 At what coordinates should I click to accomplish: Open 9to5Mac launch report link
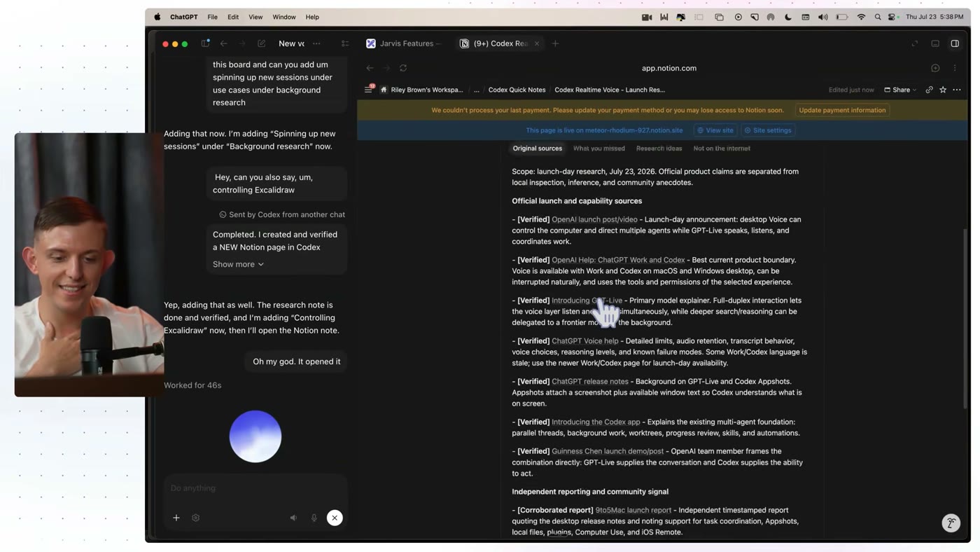click(x=633, y=511)
